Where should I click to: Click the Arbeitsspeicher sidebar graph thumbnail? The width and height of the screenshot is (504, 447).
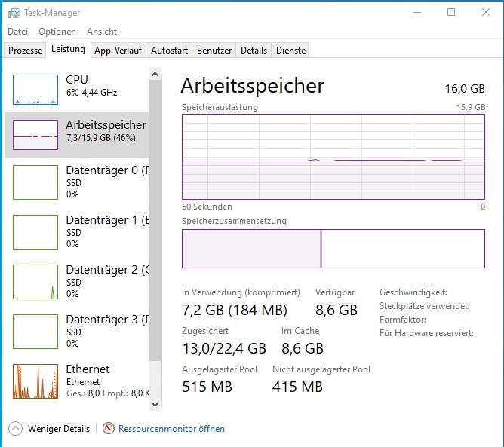pos(35,134)
